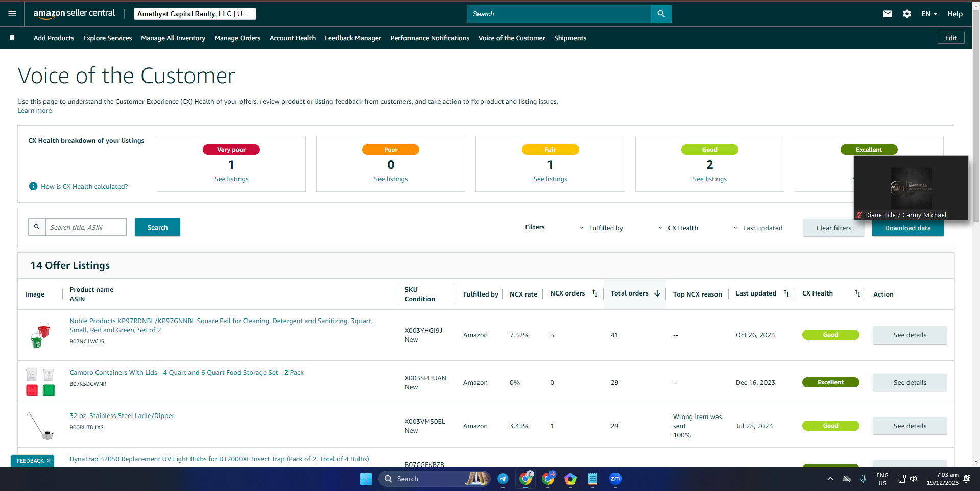
Task: Open the Zoom app in the taskbar
Action: point(615,479)
